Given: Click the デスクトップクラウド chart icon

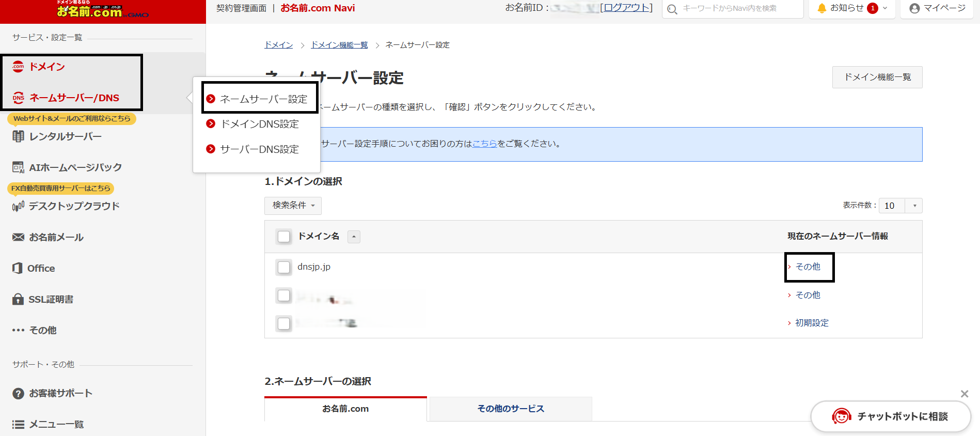Looking at the screenshot, I should click(18, 206).
